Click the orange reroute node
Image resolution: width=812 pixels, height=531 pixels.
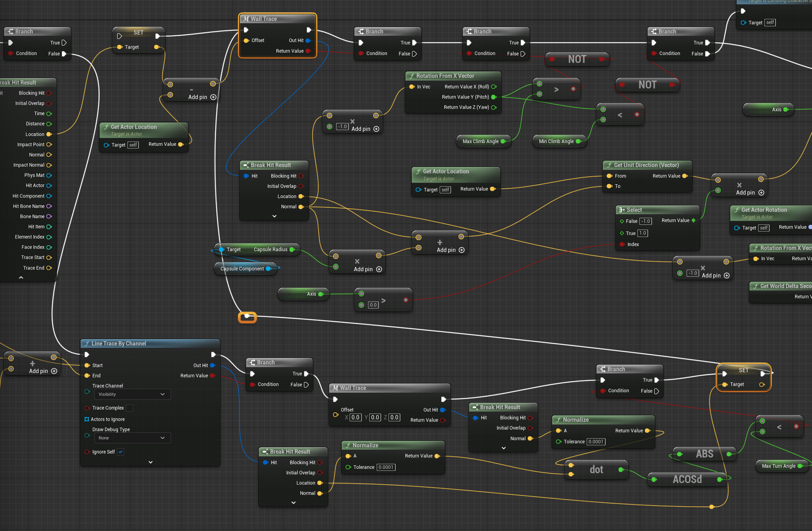click(x=247, y=317)
